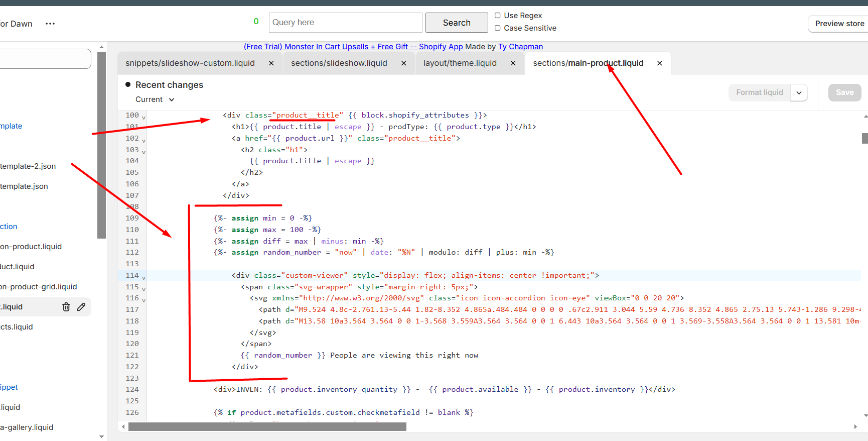Image resolution: width=868 pixels, height=441 pixels.
Task: Open the on-product-grid.liquid file in the sidebar
Action: 39,287
